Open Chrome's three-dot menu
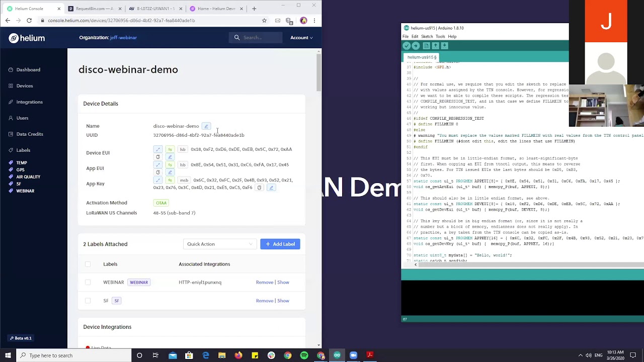This screenshot has height=362, width=644. tap(314, 21)
